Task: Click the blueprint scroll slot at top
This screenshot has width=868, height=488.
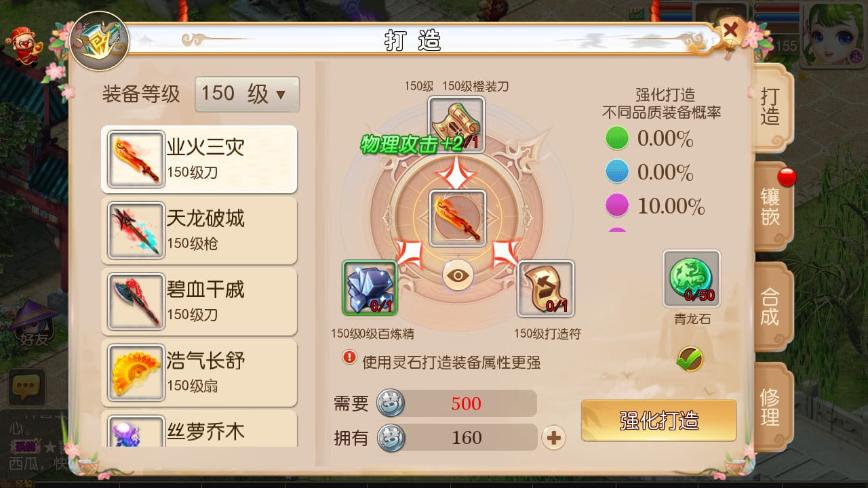Action: pyautogui.click(x=456, y=125)
